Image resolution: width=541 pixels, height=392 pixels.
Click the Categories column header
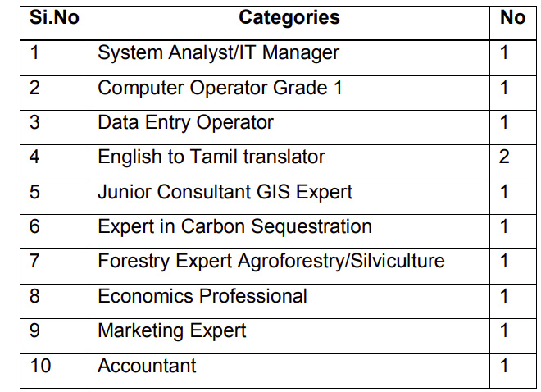[289, 17]
